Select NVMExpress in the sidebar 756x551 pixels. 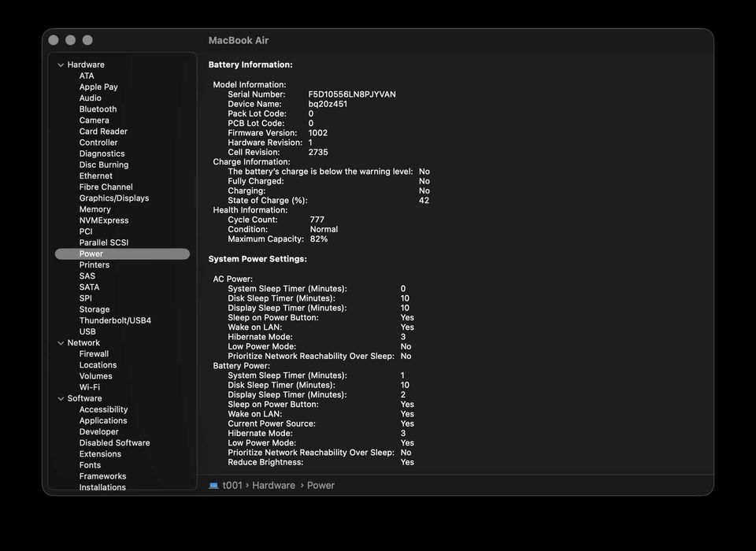click(x=104, y=220)
